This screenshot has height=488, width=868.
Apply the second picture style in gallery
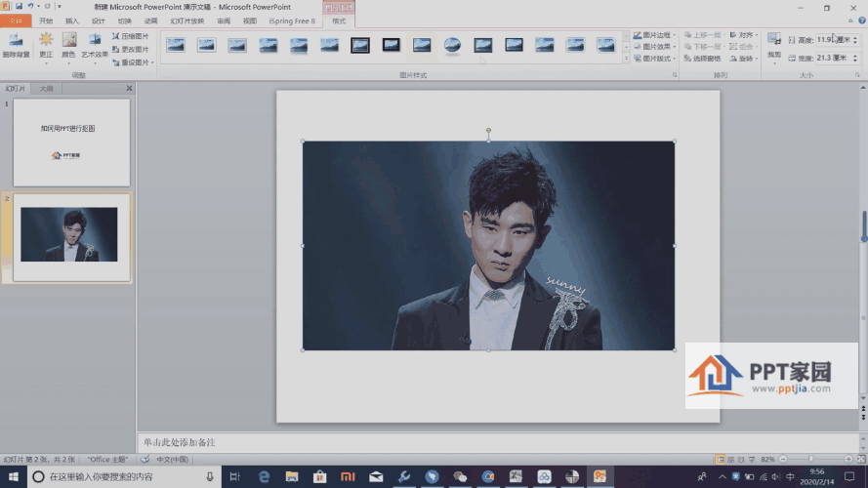pyautogui.click(x=206, y=45)
